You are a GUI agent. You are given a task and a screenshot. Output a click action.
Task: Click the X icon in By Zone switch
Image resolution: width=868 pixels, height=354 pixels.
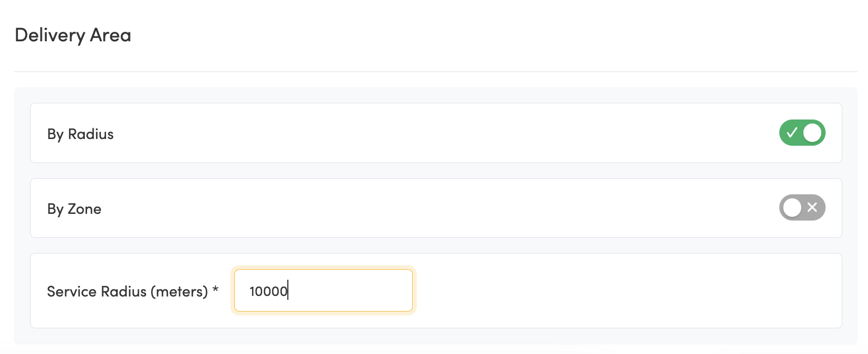(812, 208)
